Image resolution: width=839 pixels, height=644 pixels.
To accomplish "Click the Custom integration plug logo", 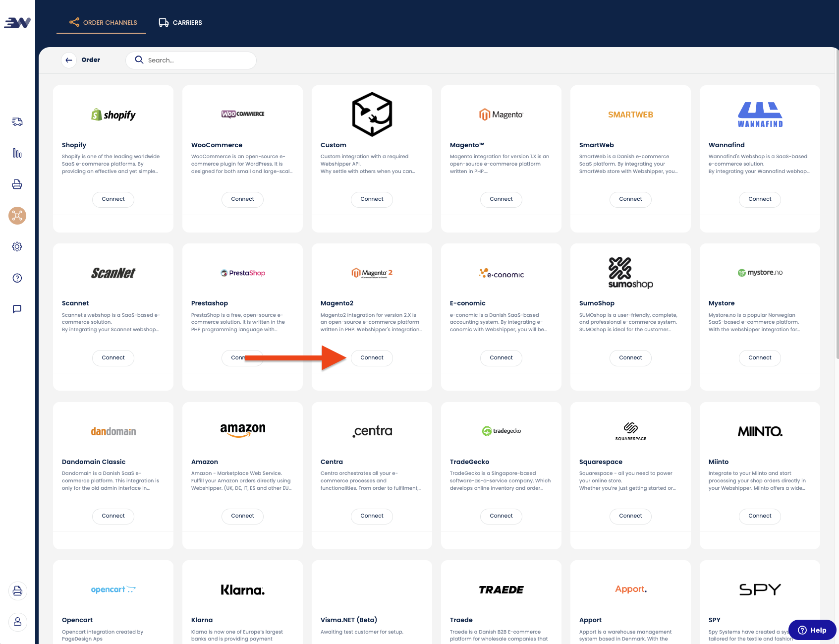I will pos(372,114).
